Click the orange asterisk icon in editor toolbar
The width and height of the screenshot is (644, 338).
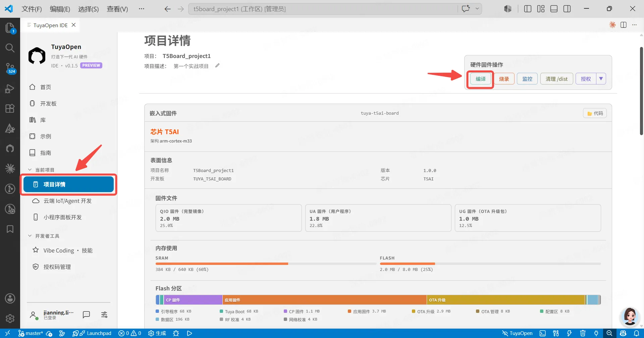[x=612, y=25]
